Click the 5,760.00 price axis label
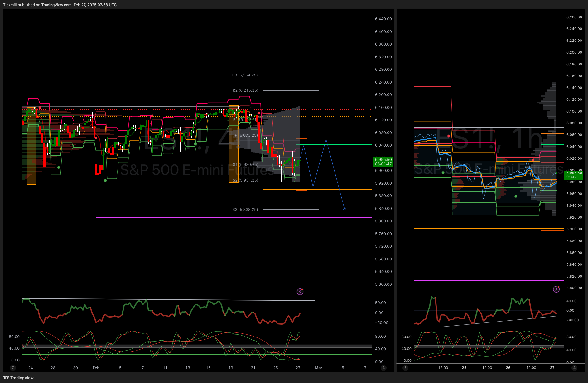 [x=383, y=234]
